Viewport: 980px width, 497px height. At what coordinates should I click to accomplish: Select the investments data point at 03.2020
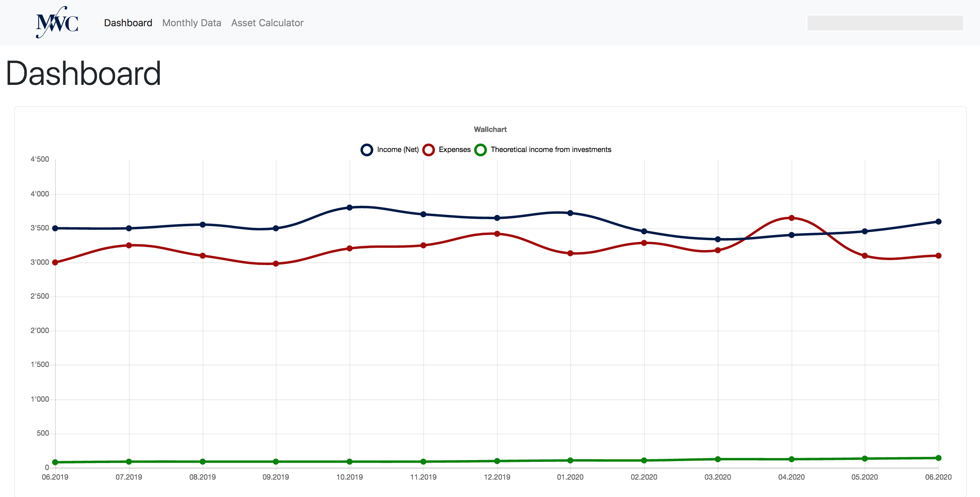pos(718,459)
